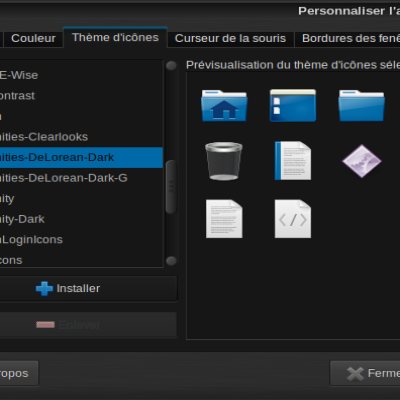
Task: Click the home folder preview icon
Action: 224,105
